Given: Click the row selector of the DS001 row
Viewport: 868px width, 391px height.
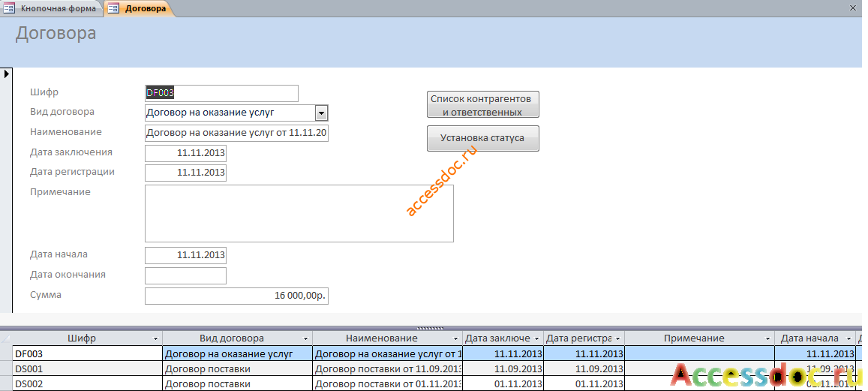Looking at the screenshot, I should click(x=6, y=368).
